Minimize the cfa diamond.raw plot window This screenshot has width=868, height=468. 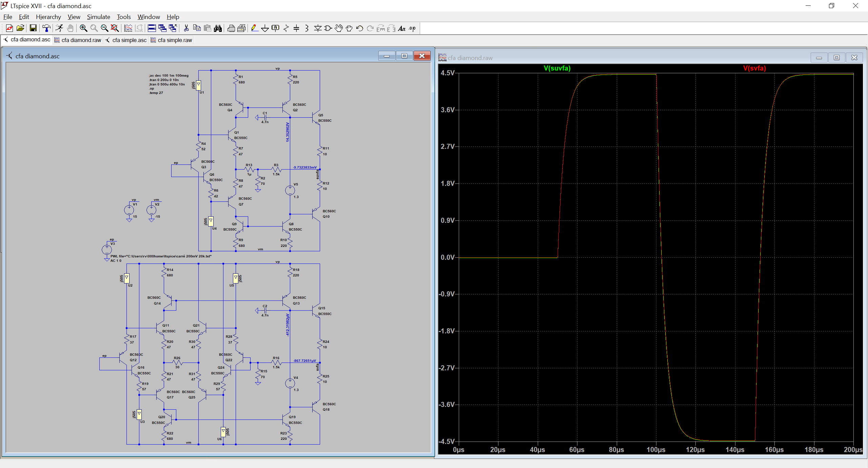pos(819,58)
